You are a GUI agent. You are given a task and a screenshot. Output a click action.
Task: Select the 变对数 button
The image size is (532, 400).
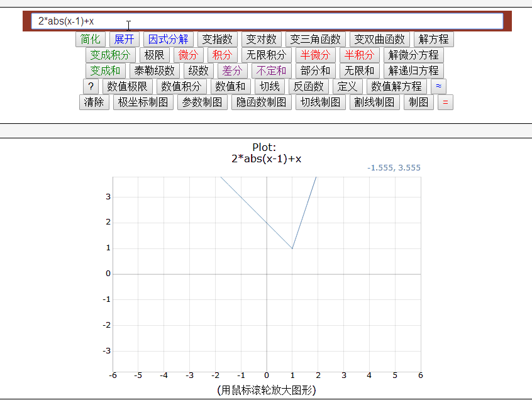click(261, 40)
